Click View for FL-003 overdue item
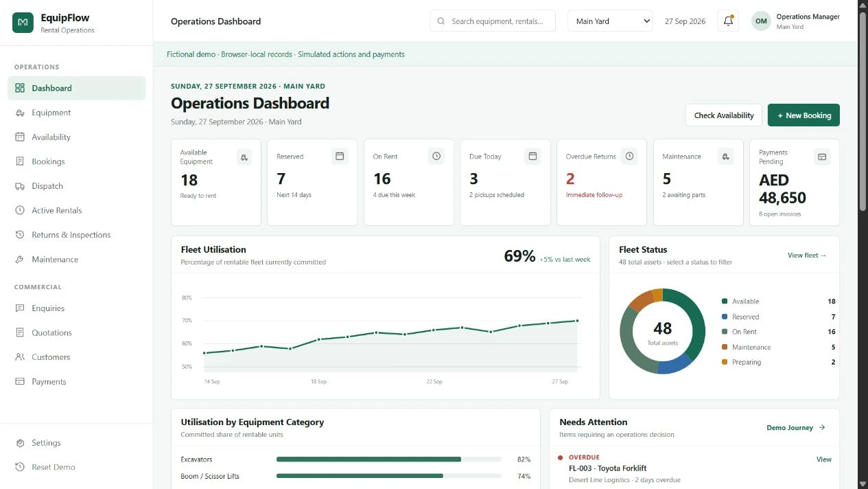The image size is (868, 489). [x=823, y=459]
